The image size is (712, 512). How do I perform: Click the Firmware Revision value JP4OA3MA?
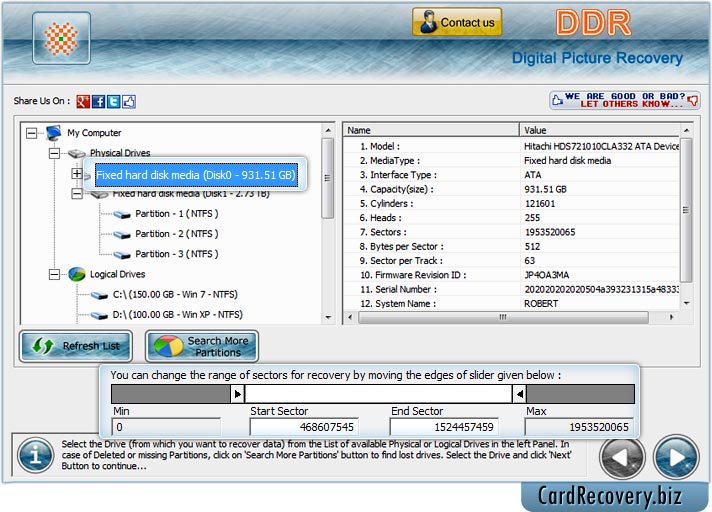[x=546, y=275]
